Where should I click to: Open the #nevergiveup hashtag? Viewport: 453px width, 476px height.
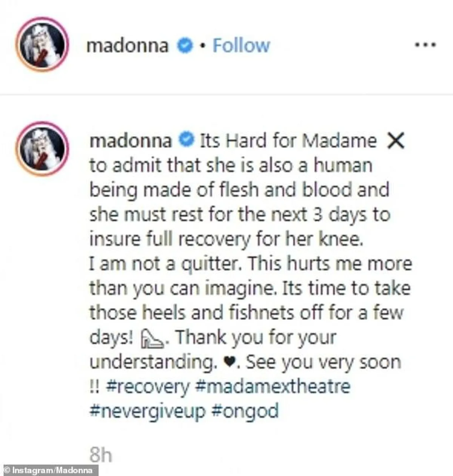148,411
